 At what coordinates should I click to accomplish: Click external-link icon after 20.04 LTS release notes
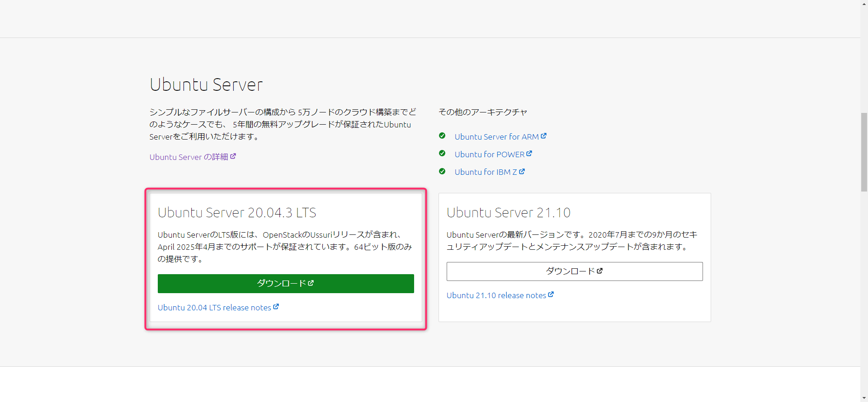coord(276,307)
